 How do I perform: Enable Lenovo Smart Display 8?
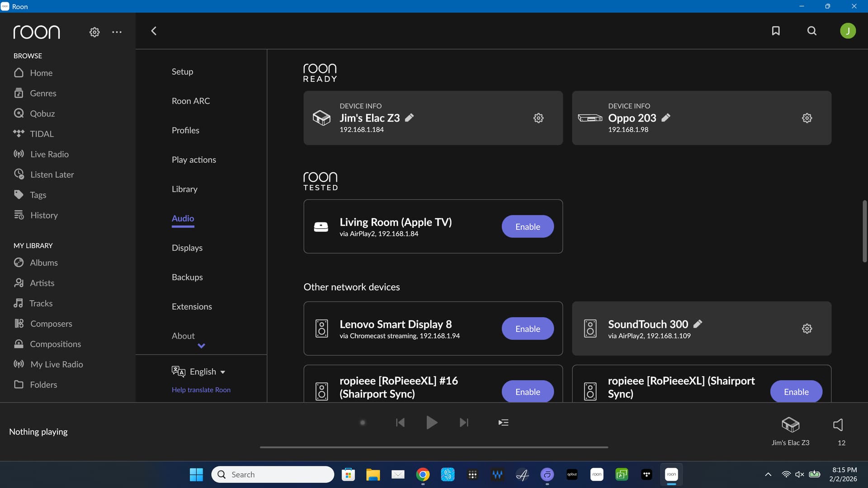[x=528, y=328]
